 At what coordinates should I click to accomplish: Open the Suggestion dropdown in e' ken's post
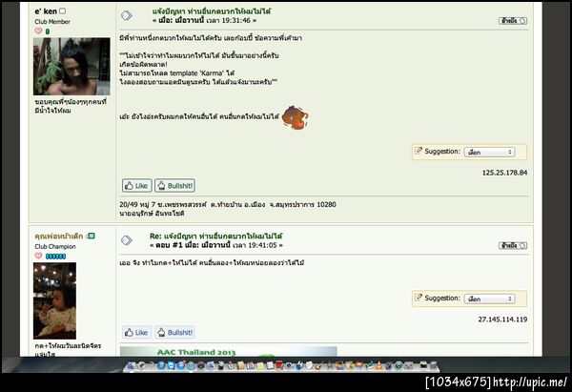point(489,153)
